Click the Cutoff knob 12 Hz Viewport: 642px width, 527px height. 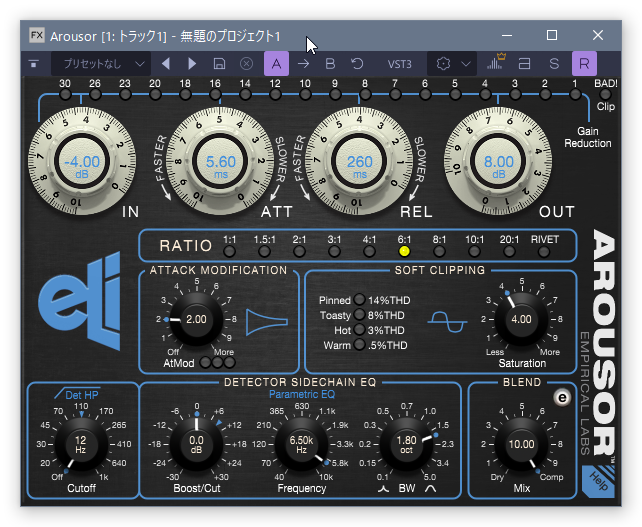[x=81, y=444]
